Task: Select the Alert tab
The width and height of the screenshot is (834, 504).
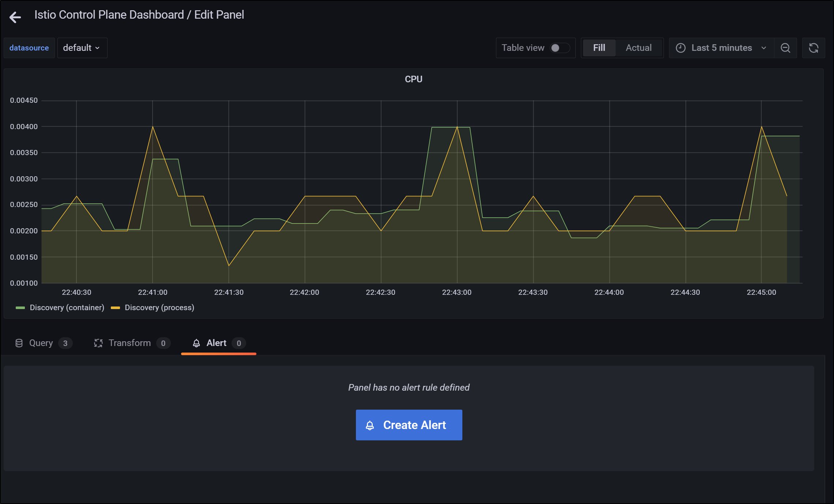Action: [x=219, y=343]
